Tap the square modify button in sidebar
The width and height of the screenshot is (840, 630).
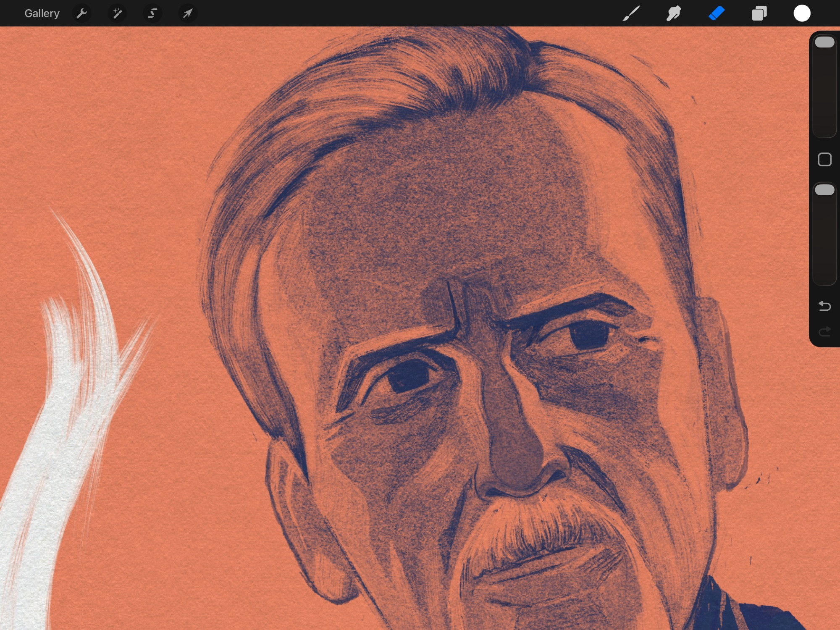(x=824, y=160)
